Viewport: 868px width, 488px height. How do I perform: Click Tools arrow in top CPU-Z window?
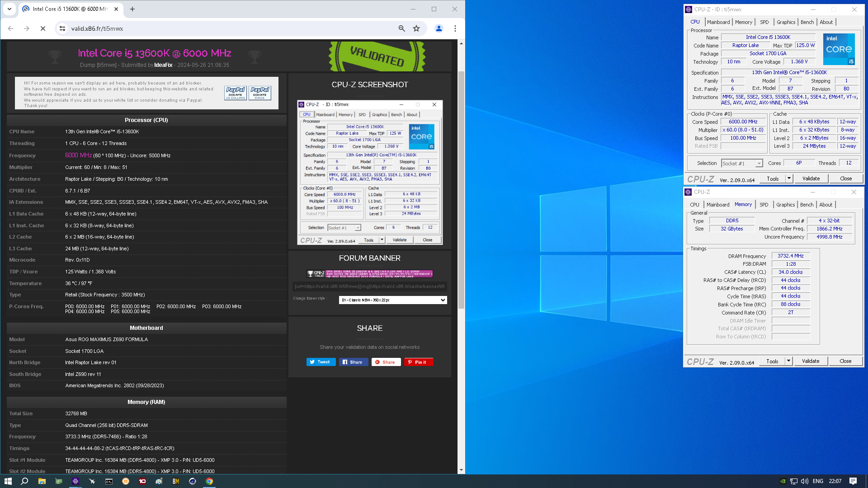click(x=789, y=178)
